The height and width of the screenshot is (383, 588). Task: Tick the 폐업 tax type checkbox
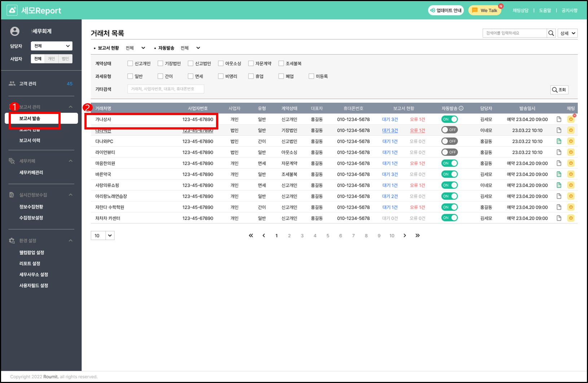click(281, 76)
